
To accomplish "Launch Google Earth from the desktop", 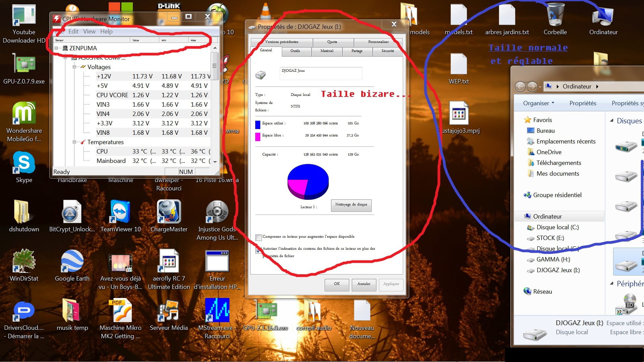I will (72, 265).
